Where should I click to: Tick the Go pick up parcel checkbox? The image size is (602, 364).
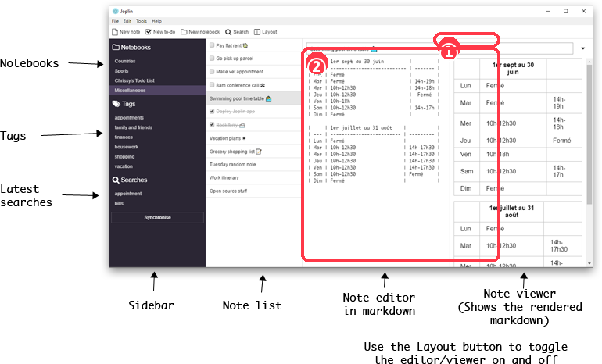212,59
